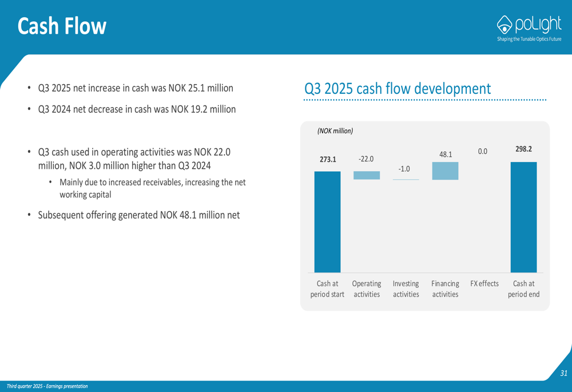This screenshot has width=572, height=392.
Task: Select the Cash Flow slide title
Action: click(62, 26)
